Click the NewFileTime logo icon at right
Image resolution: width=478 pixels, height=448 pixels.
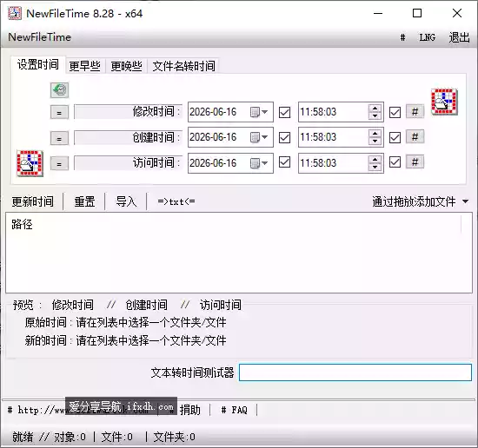click(x=444, y=102)
